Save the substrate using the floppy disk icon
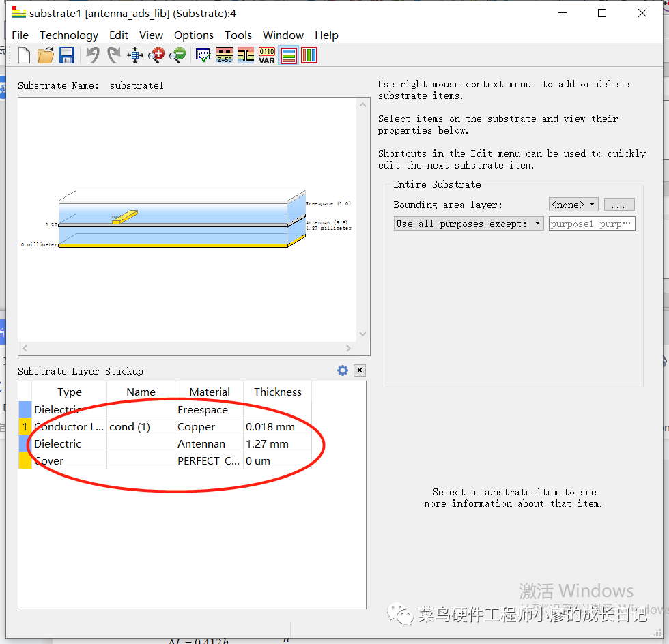Image resolution: width=669 pixels, height=644 pixels. (67, 55)
